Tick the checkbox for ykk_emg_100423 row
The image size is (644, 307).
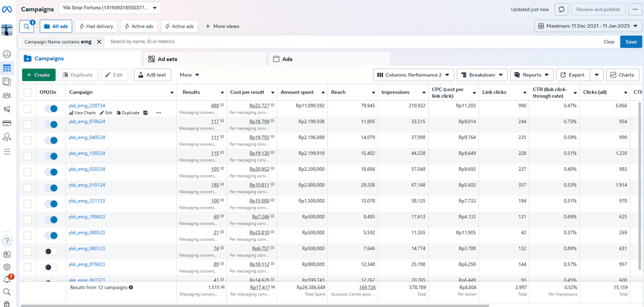(28, 220)
